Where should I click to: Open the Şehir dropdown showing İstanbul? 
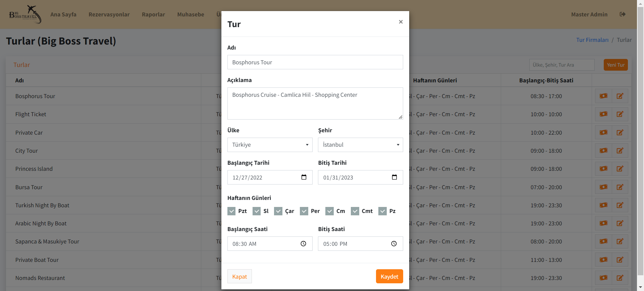361,145
